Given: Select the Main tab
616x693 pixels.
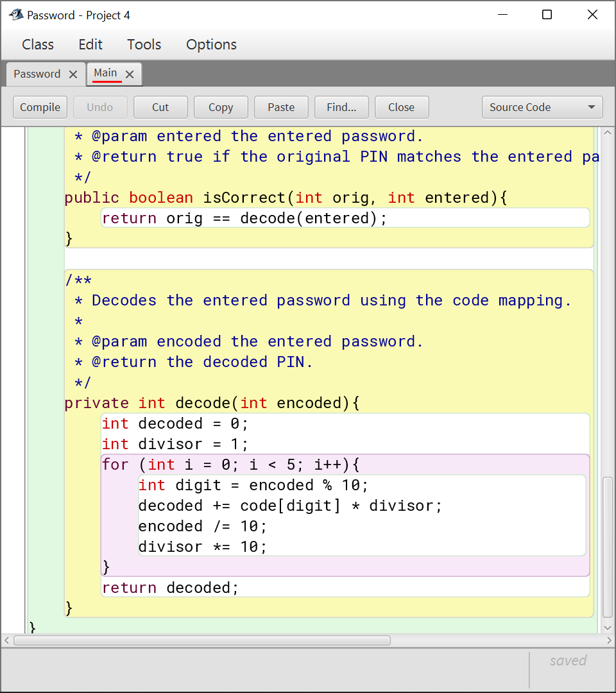Looking at the screenshot, I should click(105, 73).
